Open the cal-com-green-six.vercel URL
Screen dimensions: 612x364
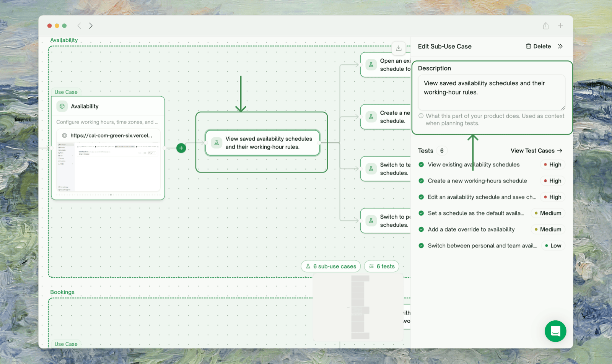tap(111, 135)
